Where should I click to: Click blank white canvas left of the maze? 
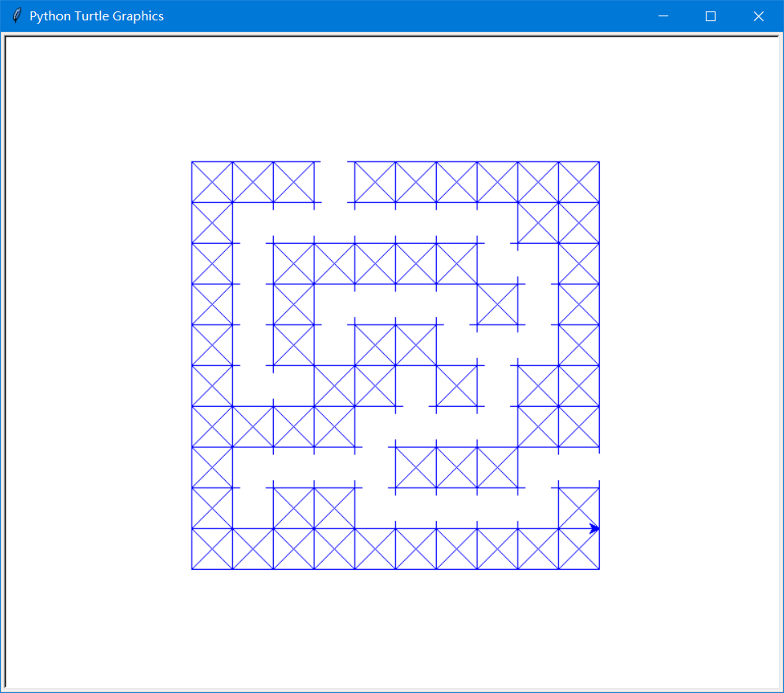pos(98,365)
